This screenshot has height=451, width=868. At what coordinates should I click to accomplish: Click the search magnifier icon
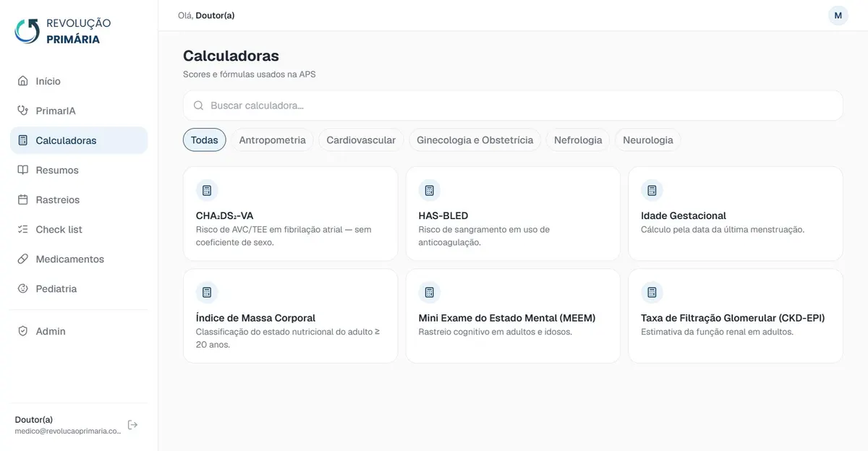[198, 106]
